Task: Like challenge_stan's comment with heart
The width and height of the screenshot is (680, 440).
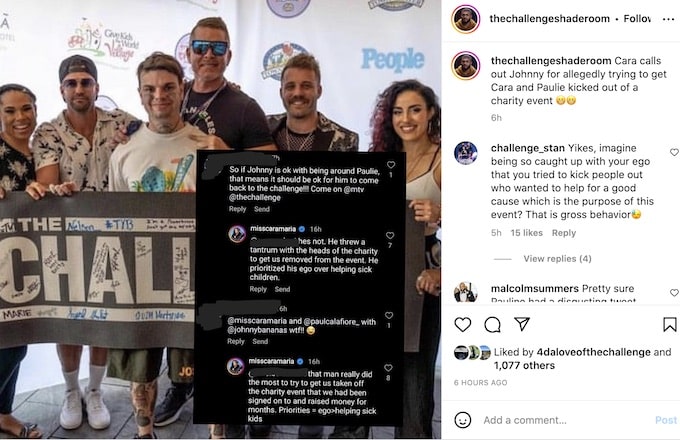Action: [674, 152]
